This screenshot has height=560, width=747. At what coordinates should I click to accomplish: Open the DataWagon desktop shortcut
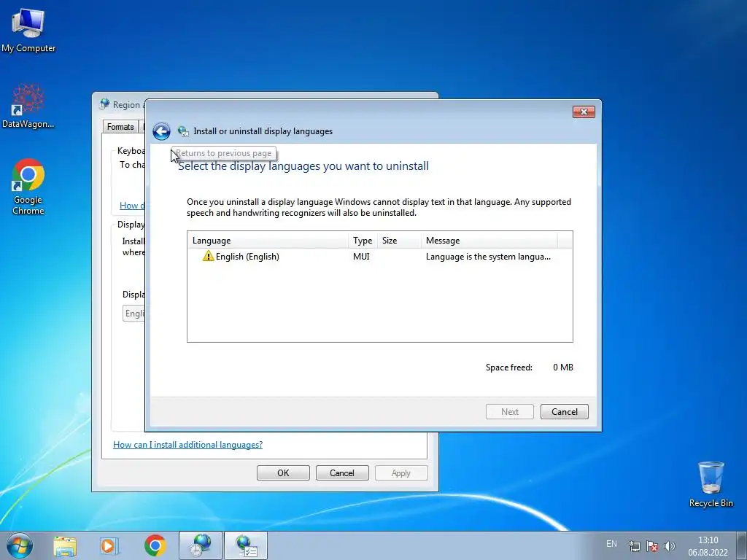coord(28,106)
